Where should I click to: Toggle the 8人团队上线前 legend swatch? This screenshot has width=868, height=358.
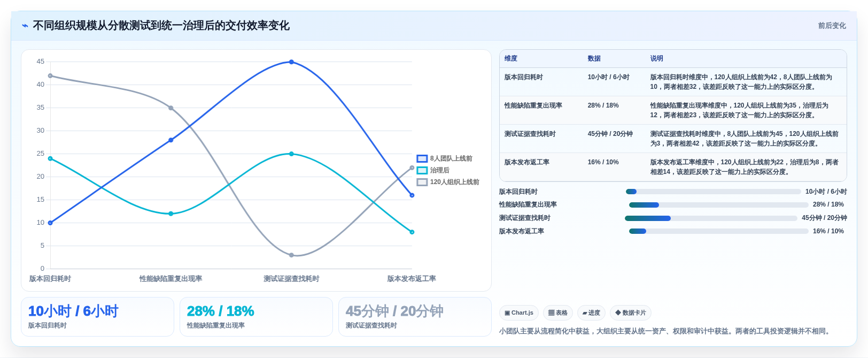[422, 158]
